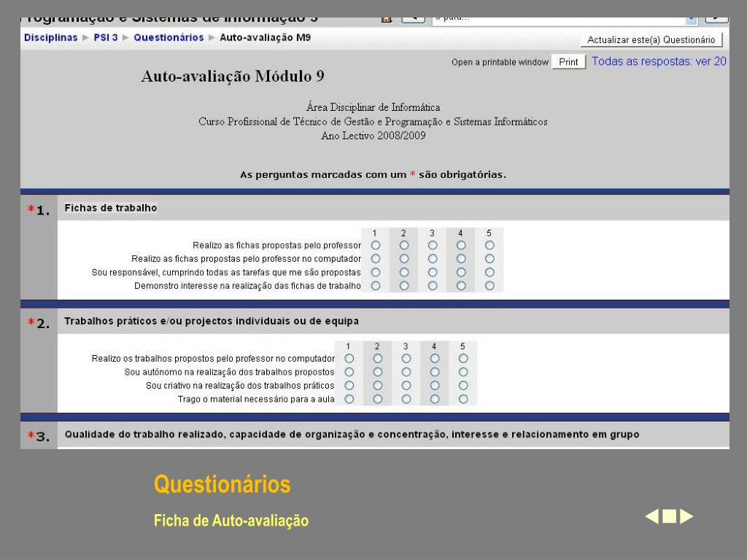Rate 3 for 'Sou responsável, cumprindo todas as tarefas'
Viewport: 747px width, 560px height.
click(433, 273)
